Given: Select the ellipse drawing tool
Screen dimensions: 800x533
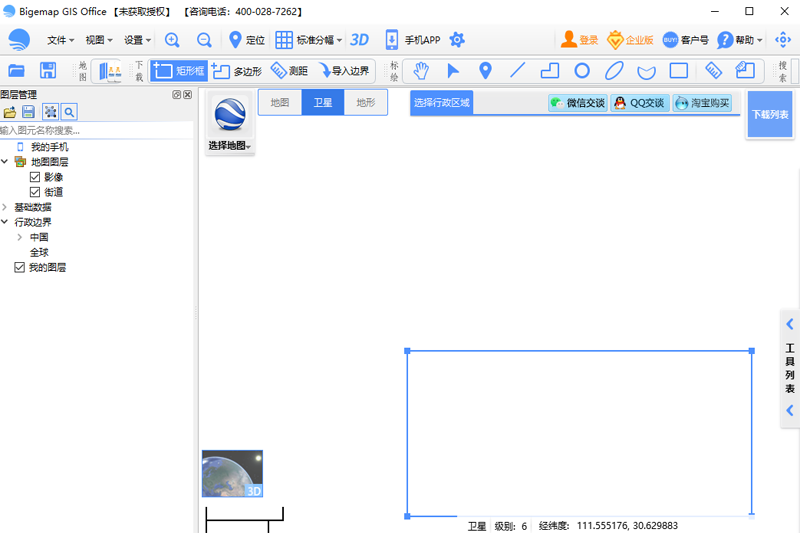Looking at the screenshot, I should tap(614, 71).
